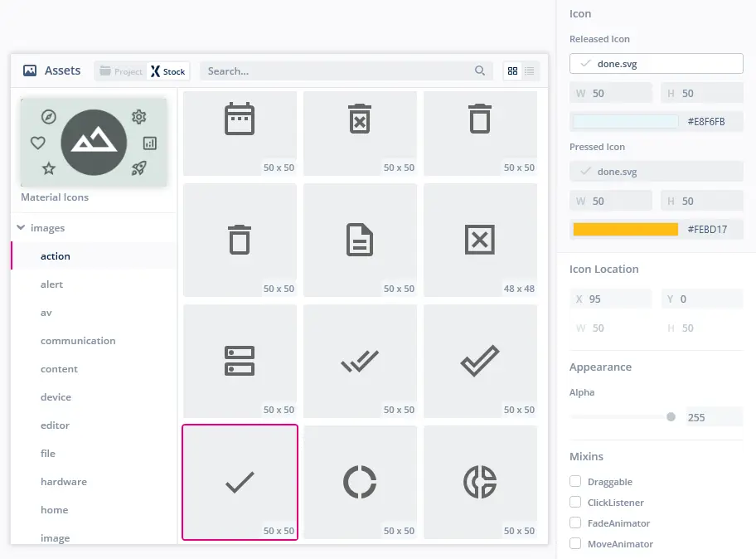Click the delete forever trash icon
This screenshot has height=559, width=756.
pos(360,119)
